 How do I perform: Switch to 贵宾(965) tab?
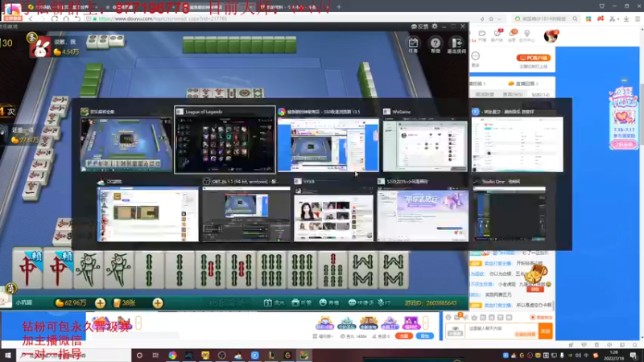pyautogui.click(x=513, y=94)
